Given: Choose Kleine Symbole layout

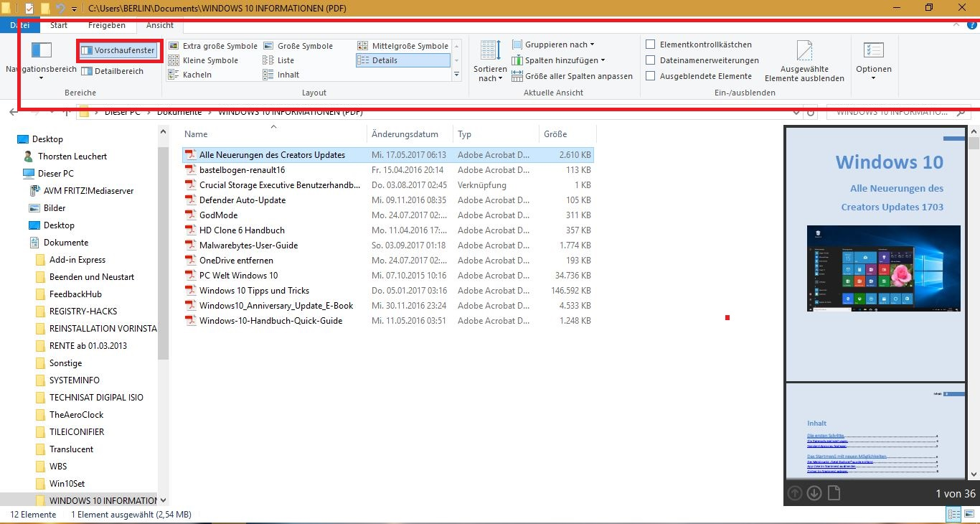Looking at the screenshot, I should click(203, 60).
